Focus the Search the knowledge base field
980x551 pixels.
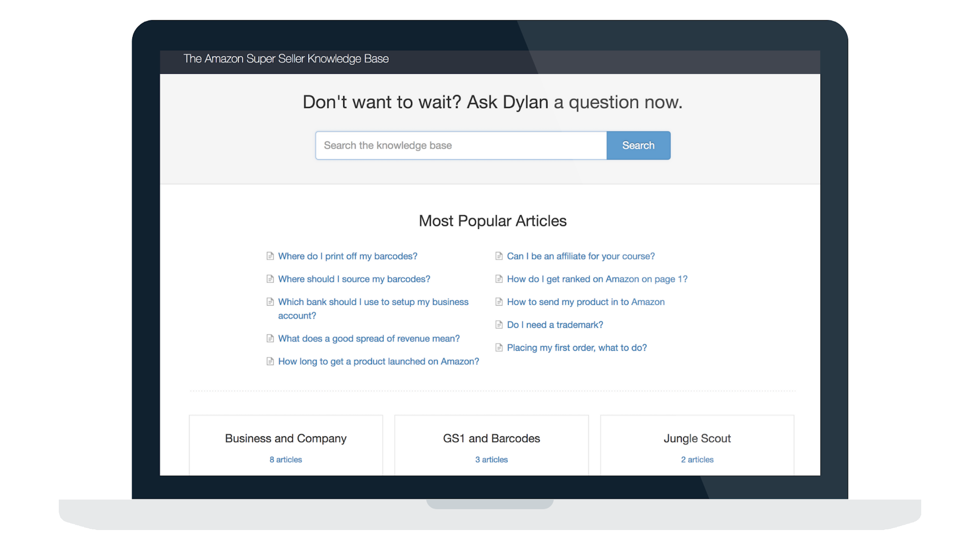click(x=461, y=145)
